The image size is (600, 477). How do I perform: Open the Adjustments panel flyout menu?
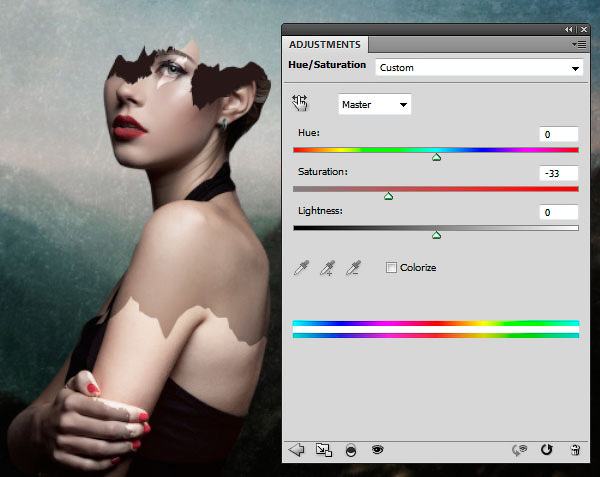[x=579, y=45]
